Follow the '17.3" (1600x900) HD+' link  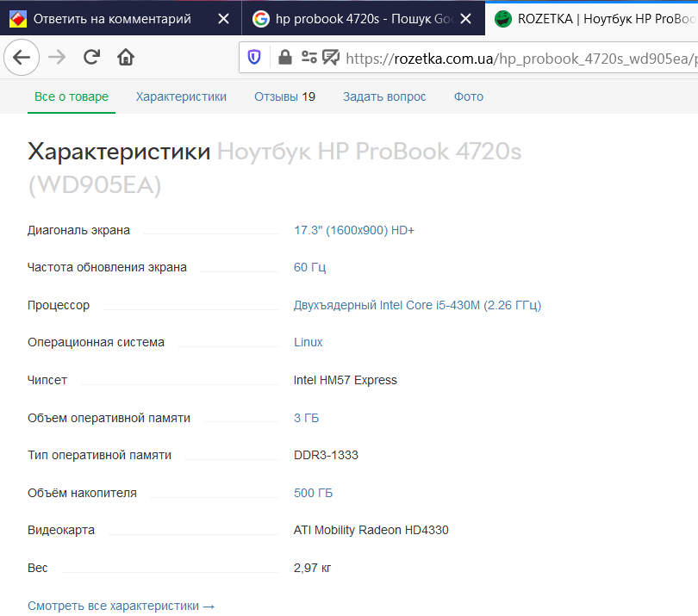354,230
